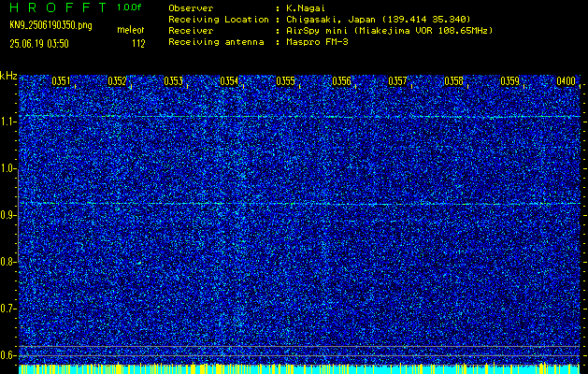Click the observer name K.Nagai

click(306, 8)
